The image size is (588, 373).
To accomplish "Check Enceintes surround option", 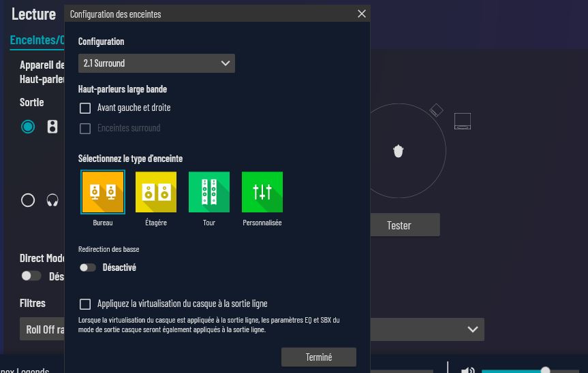I will pyautogui.click(x=85, y=129).
